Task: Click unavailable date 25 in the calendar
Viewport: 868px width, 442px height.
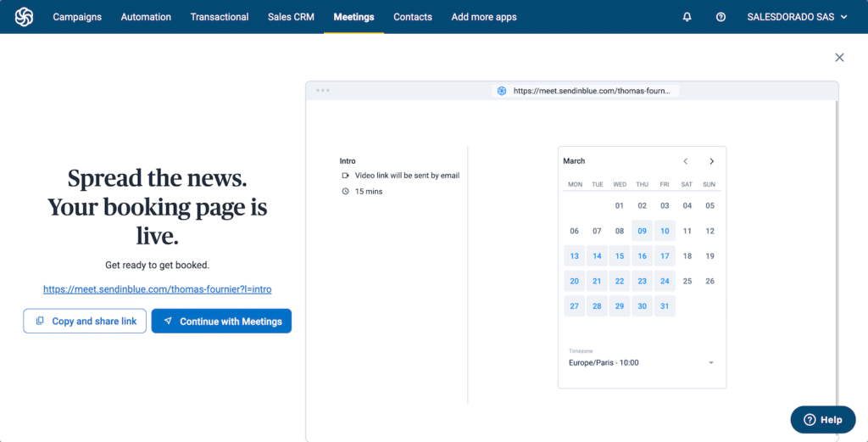Action: [687, 281]
